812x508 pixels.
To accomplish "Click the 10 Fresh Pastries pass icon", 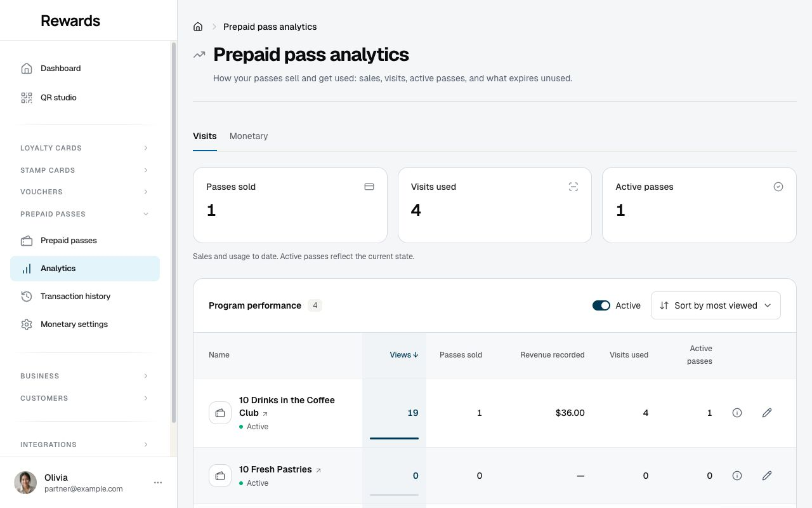I will point(220,476).
